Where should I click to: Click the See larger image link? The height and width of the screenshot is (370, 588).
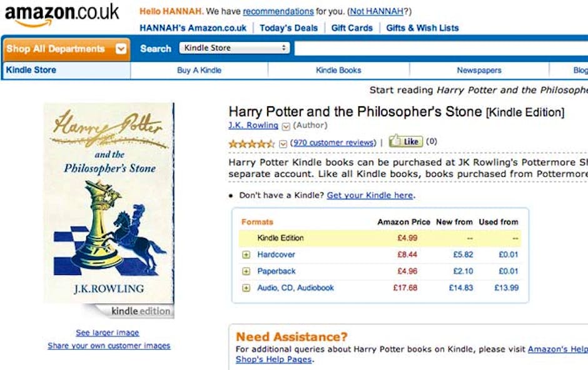[x=108, y=333]
